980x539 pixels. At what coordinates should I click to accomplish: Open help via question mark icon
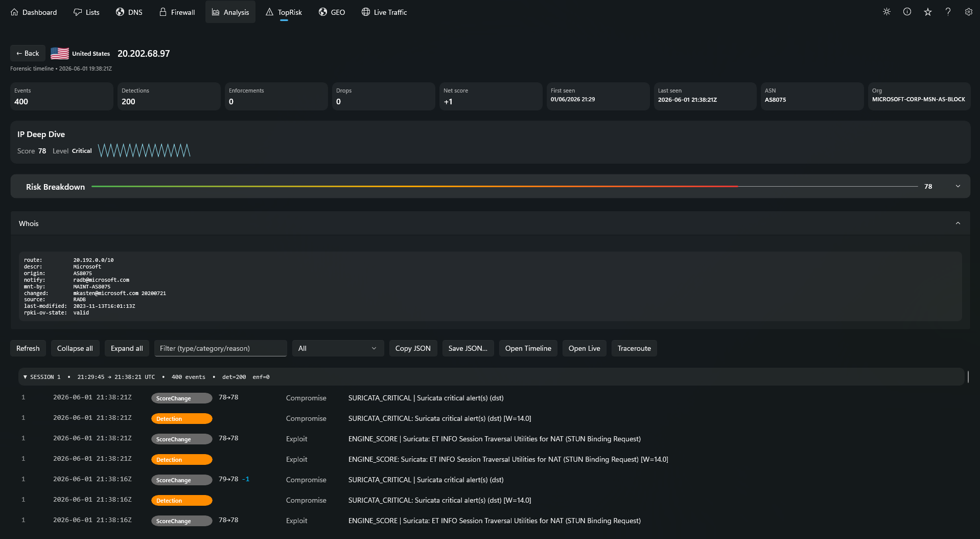pyautogui.click(x=948, y=12)
